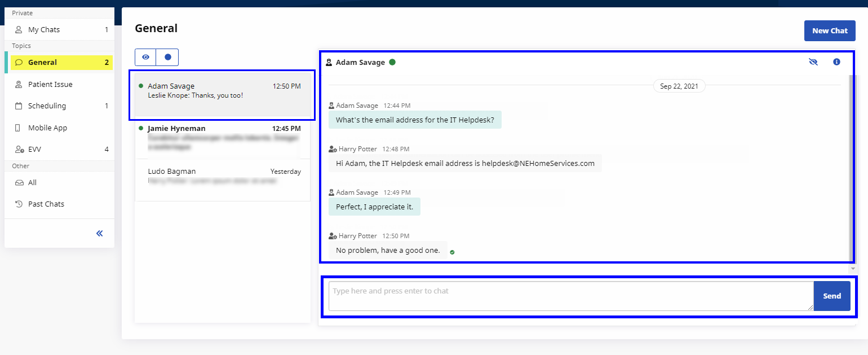Select the Mobile App topic
This screenshot has width=868, height=355.
47,128
